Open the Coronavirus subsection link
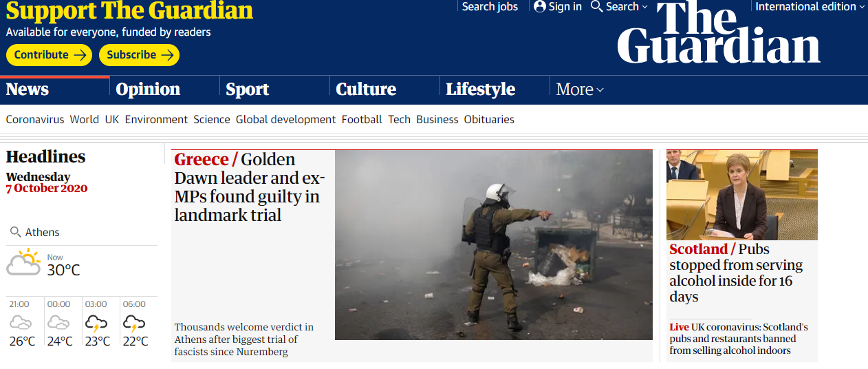 coord(35,119)
